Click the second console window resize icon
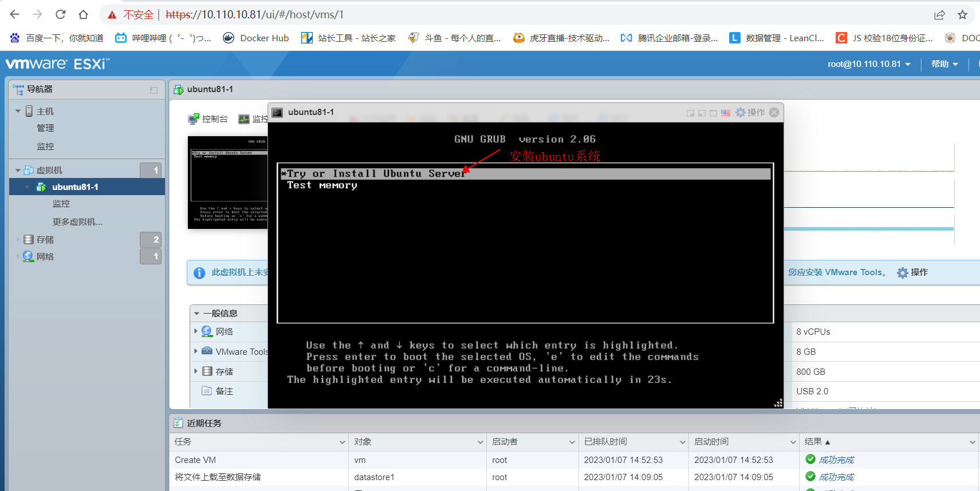The width and height of the screenshot is (980, 491). pyautogui.click(x=702, y=113)
